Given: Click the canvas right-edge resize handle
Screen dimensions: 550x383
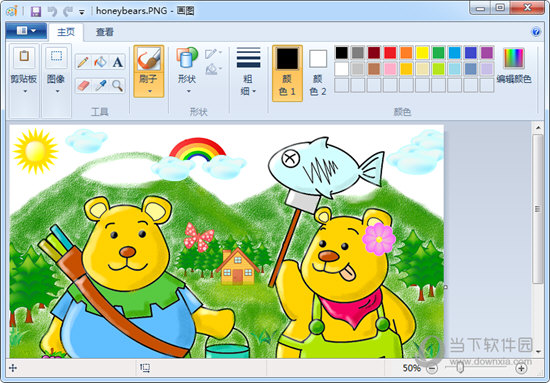Looking at the screenshot, I should (x=445, y=287).
